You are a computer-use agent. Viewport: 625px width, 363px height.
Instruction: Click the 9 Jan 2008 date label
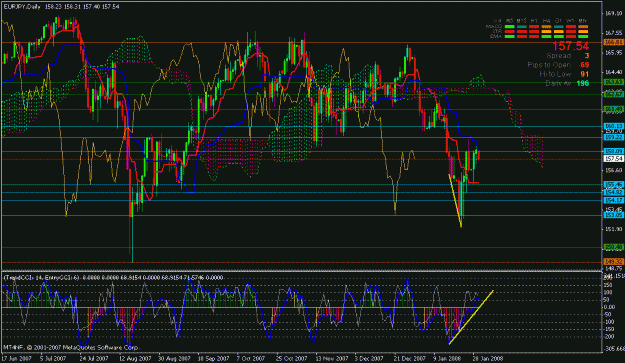(448, 358)
